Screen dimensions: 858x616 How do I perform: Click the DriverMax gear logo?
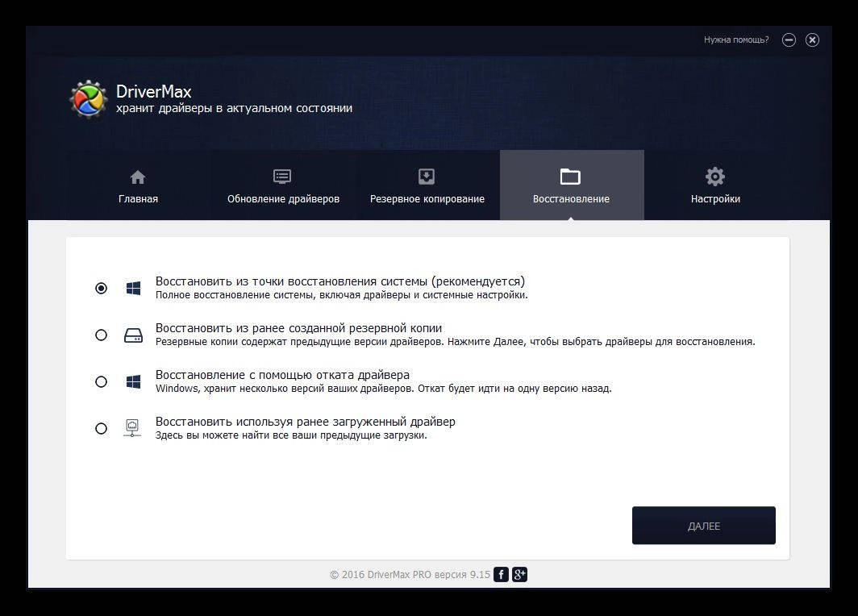click(88, 99)
